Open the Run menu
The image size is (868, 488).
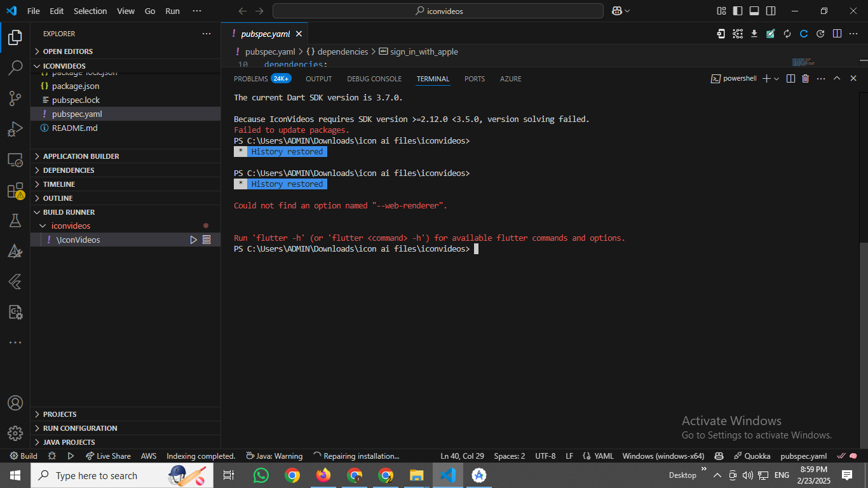[172, 11]
